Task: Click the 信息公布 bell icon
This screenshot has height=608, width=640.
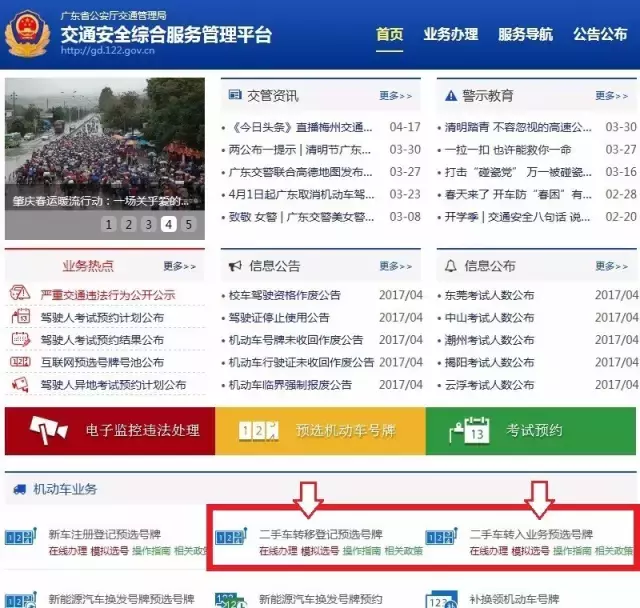Action: [x=451, y=266]
